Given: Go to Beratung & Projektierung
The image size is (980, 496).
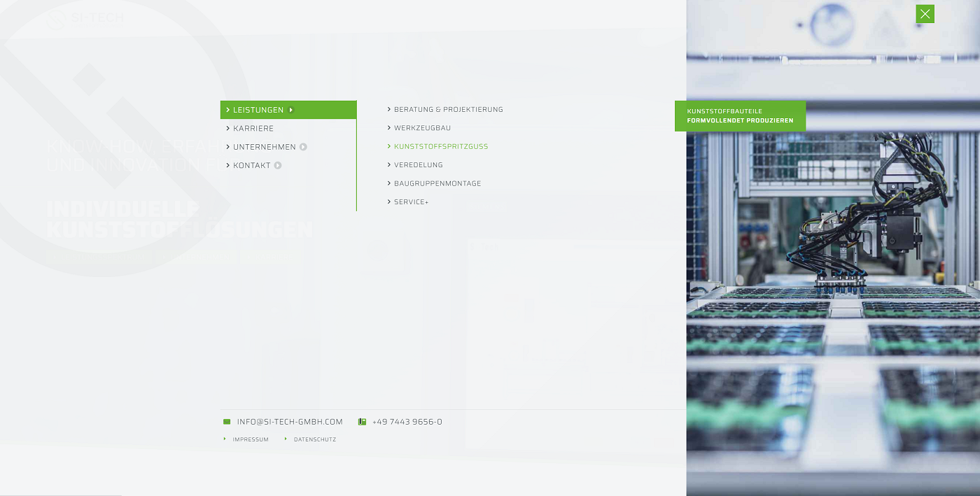Looking at the screenshot, I should coord(448,110).
